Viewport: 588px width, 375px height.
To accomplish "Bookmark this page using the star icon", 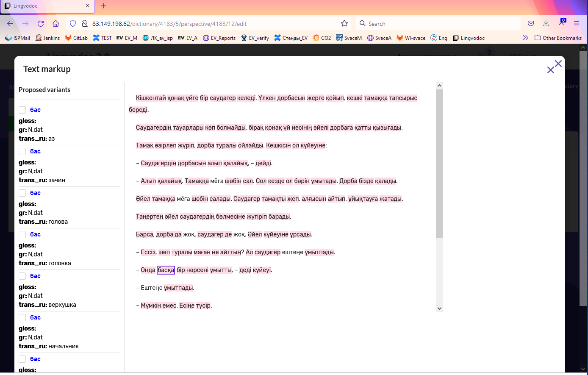I will [344, 23].
